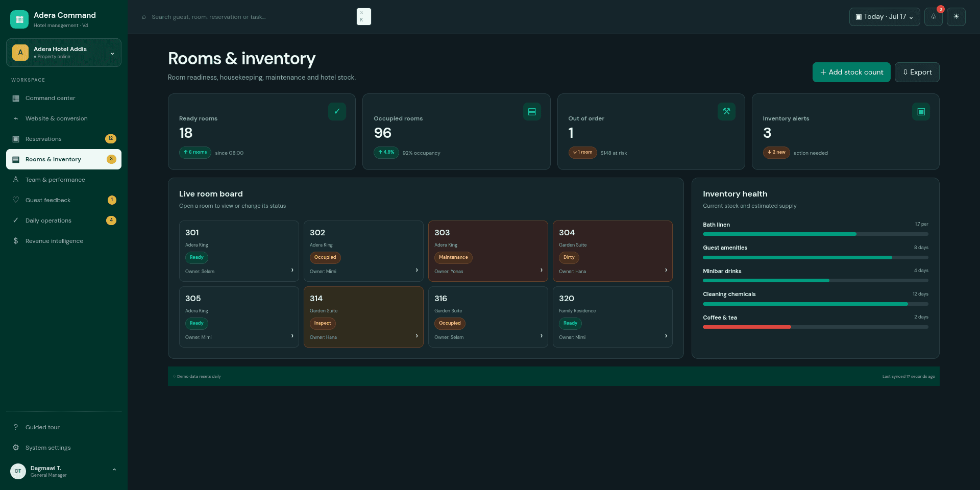Click the Website & conversion sidebar icon
This screenshot has width=980, height=490.
(x=16, y=118)
